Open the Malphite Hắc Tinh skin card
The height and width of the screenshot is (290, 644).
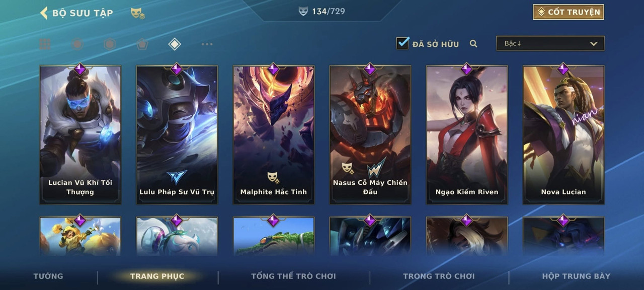click(274, 135)
